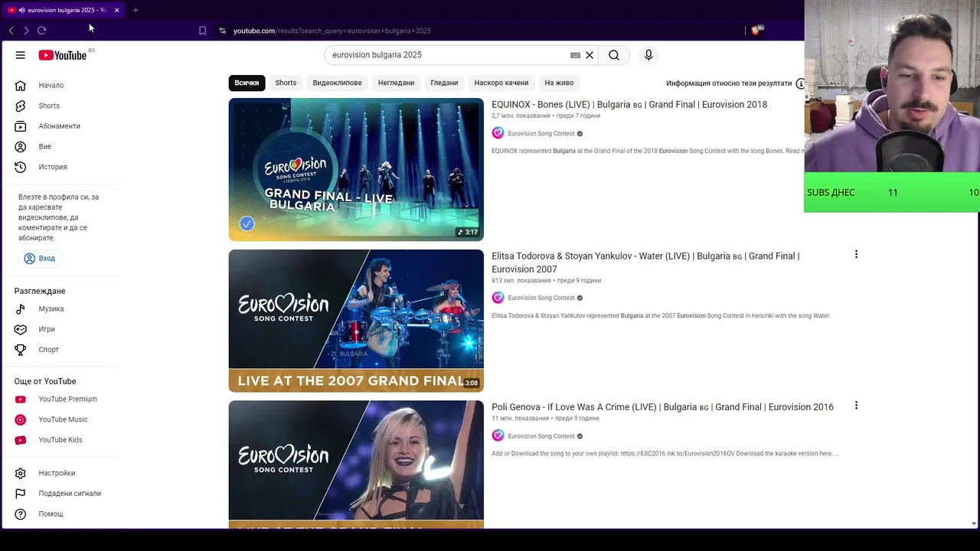Click the YouTube logo
This screenshot has width=980, height=551.
(x=62, y=55)
